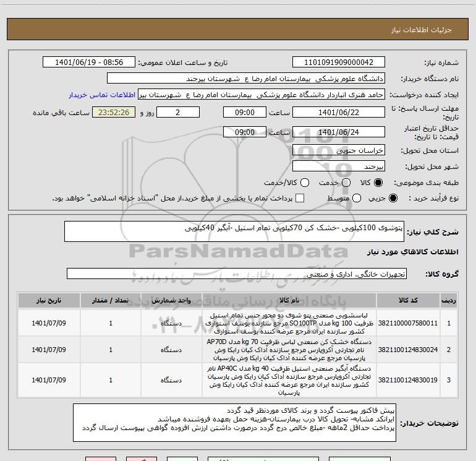
Task: Click product code 3821100124830024
Action: [x=408, y=350]
